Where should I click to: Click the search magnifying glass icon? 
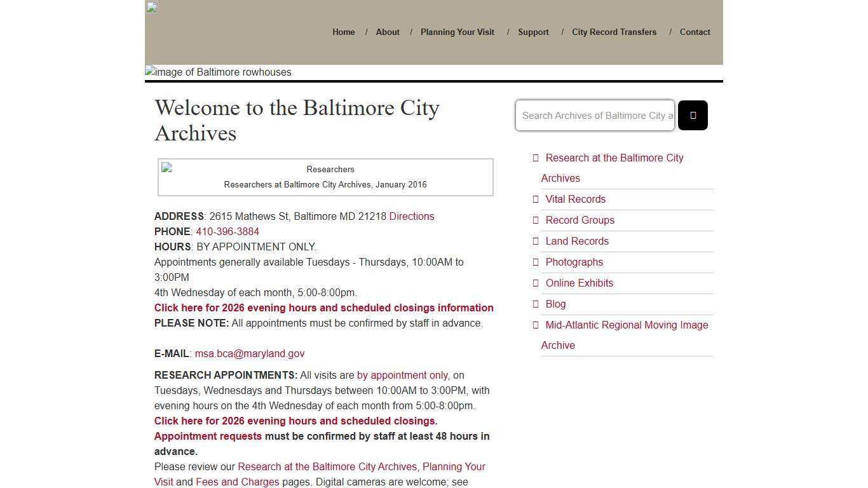tap(693, 115)
